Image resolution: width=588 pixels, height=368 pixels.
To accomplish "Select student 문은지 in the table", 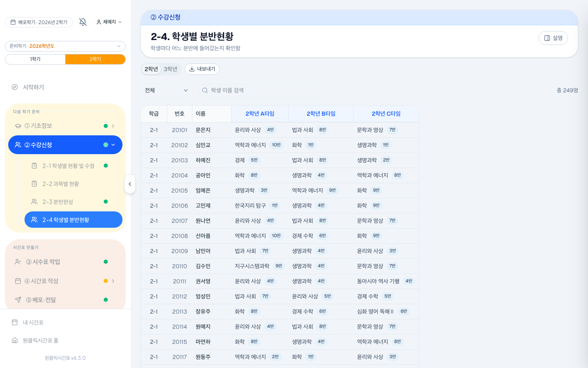I will pyautogui.click(x=203, y=130).
